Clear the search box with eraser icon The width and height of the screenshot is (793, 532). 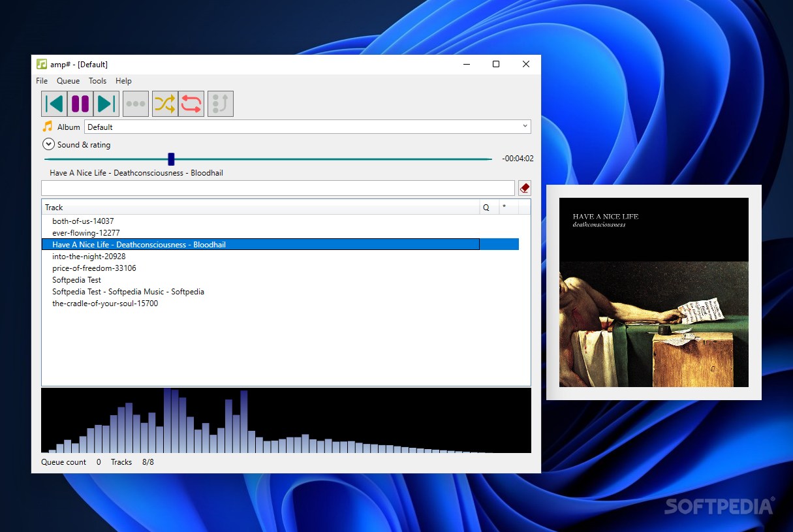(524, 188)
